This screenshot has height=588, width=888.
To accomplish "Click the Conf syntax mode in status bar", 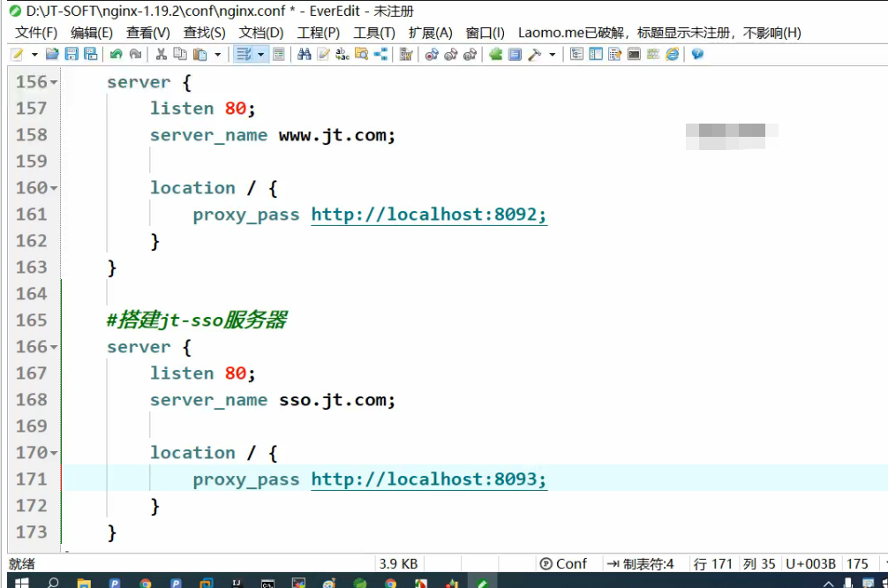I will point(563,563).
